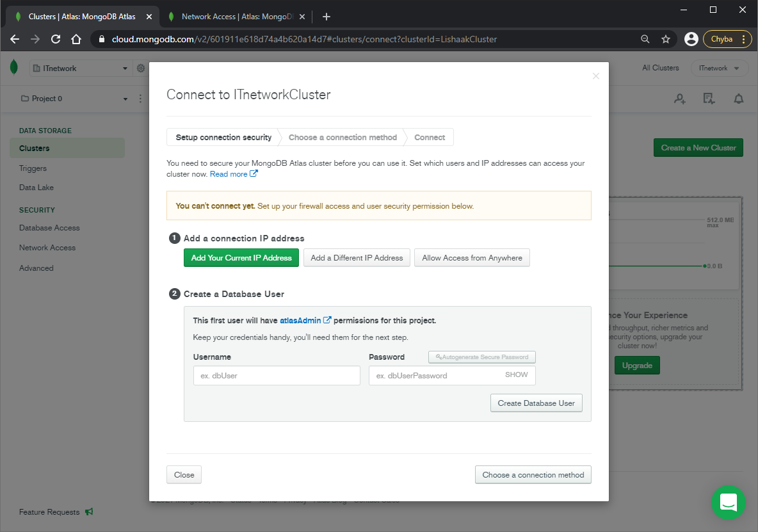Click the Username input field

(x=277, y=376)
